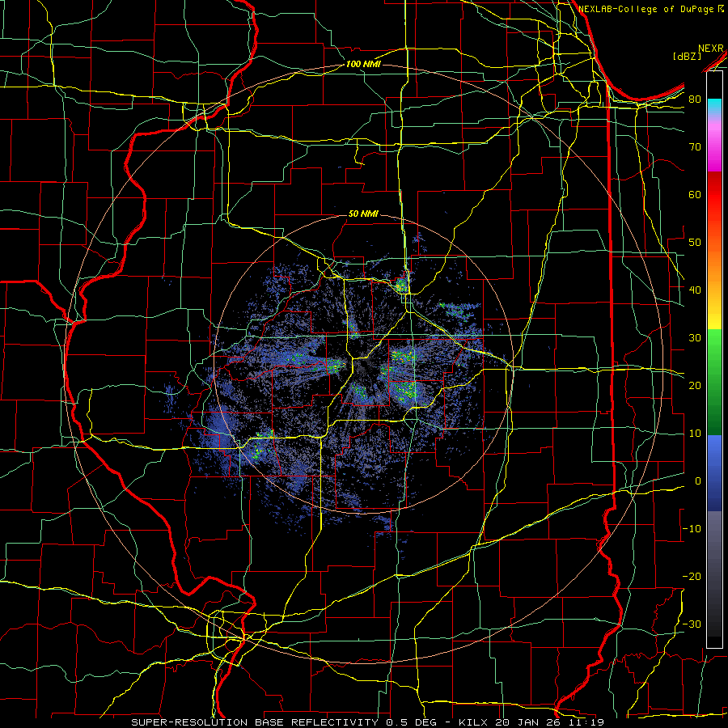Click the 80 value on the dBZ scale
Image resolution: width=728 pixels, height=728 pixels.
coord(695,99)
